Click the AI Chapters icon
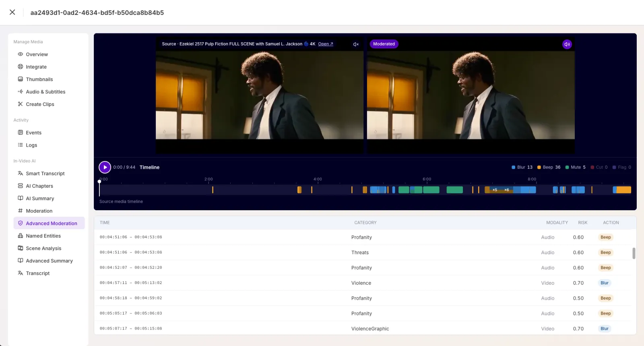The image size is (644, 346). [20, 186]
